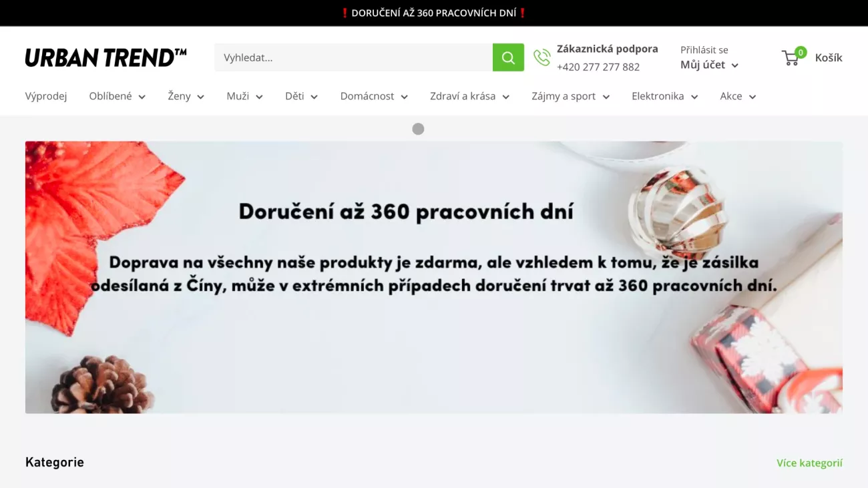Click the customer support phone icon

pos(542,57)
